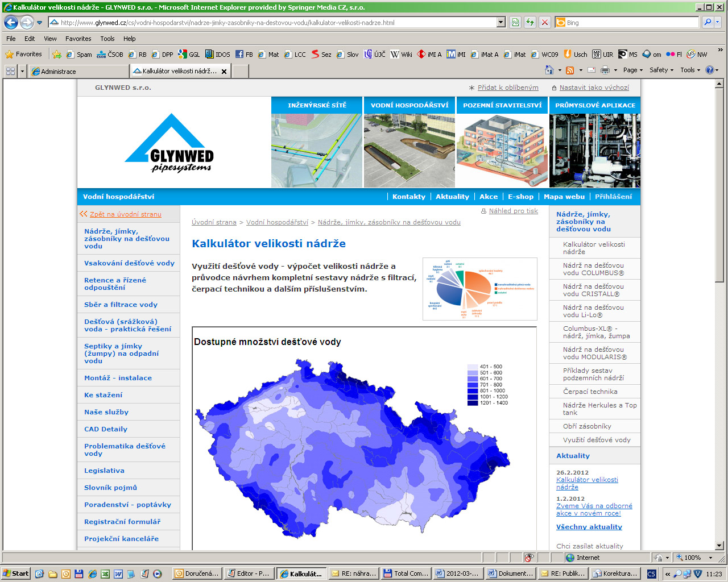Open the FB Facebook bookmark
Image resolution: width=728 pixels, height=582 pixels.
coord(244,55)
